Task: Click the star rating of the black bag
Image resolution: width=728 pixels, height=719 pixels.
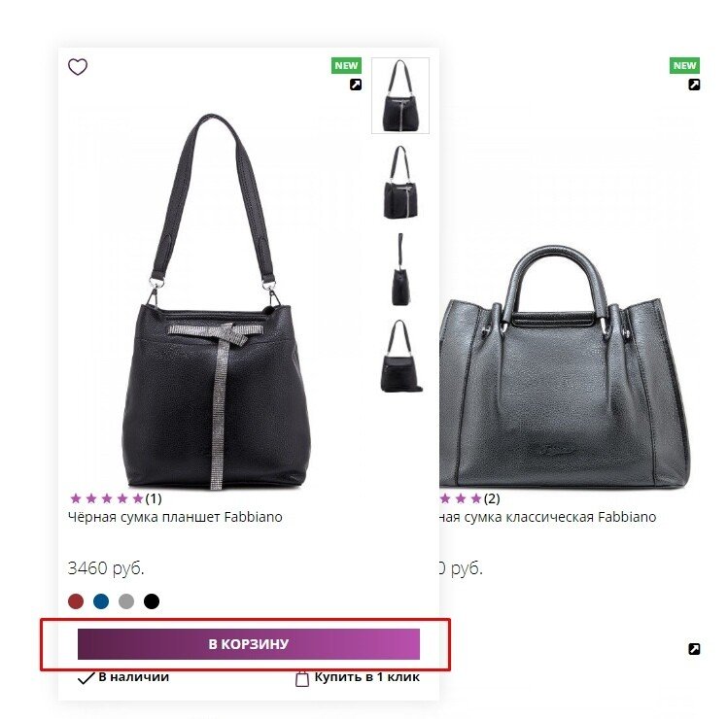Action: tap(107, 498)
